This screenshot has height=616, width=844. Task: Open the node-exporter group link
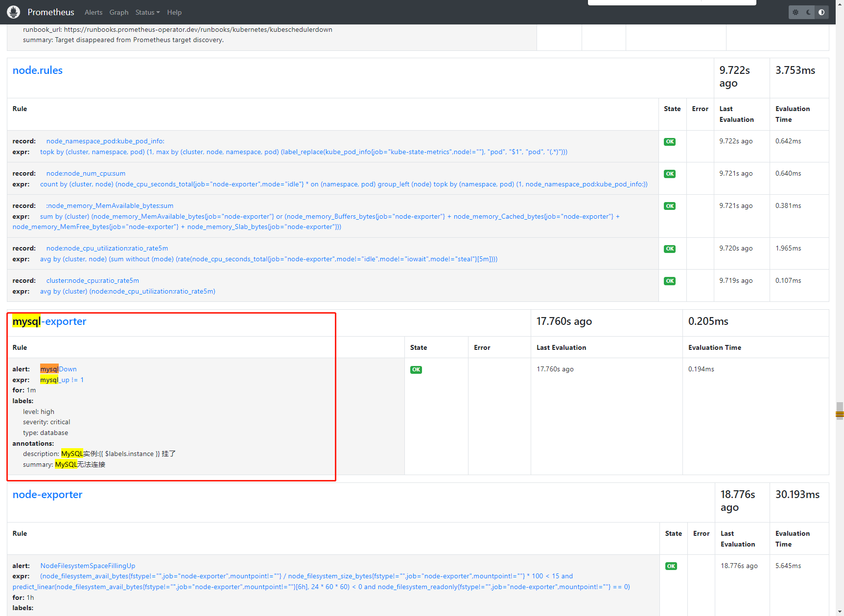pos(47,495)
